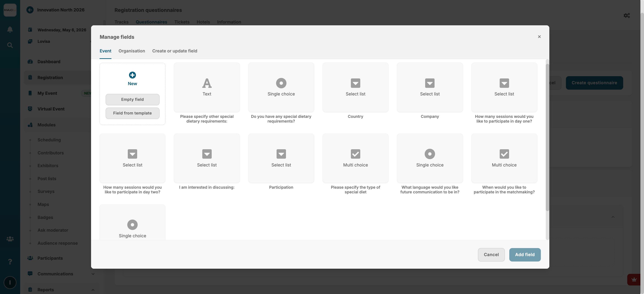This screenshot has width=644, height=294.
Task: Select the Text field for other dietary requirements
Action: (x=207, y=87)
